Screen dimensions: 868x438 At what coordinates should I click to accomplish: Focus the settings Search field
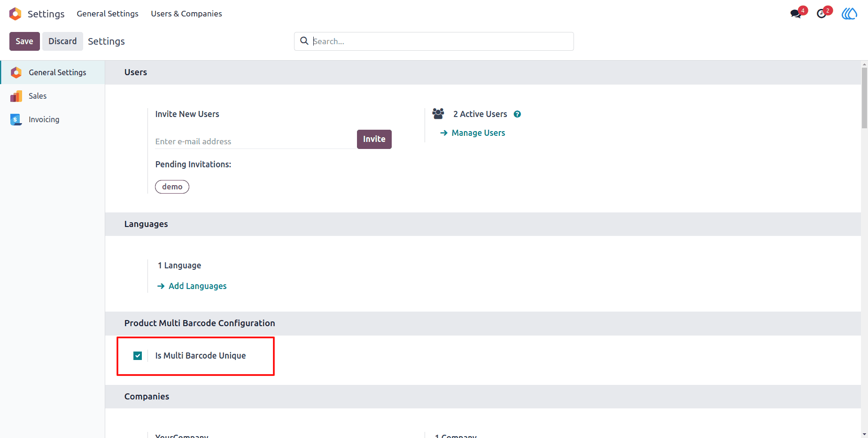(x=434, y=41)
